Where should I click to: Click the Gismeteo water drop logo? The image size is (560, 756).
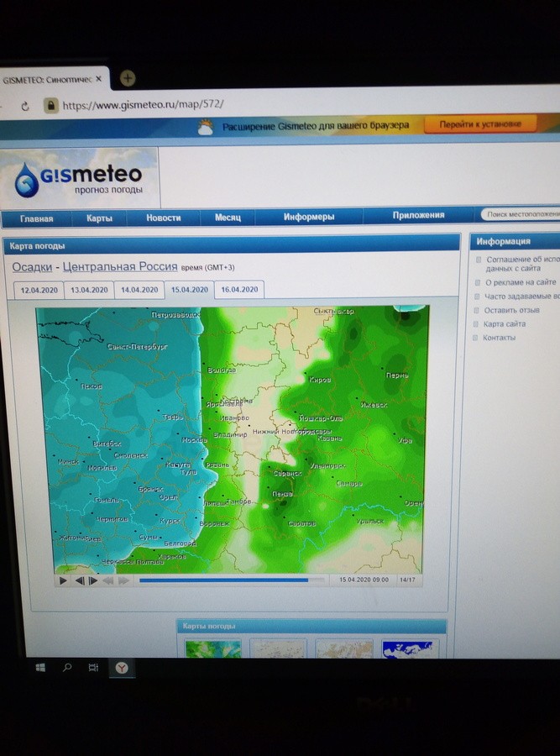28,180
